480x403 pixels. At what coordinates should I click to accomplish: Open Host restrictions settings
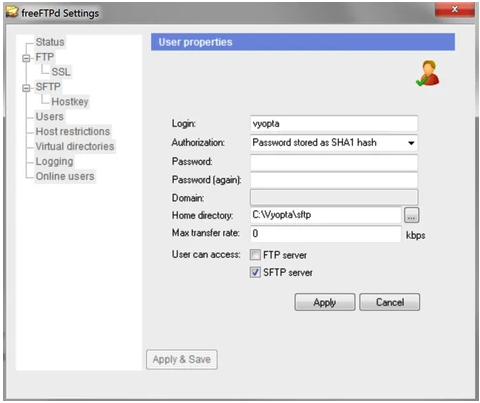pos(73,131)
